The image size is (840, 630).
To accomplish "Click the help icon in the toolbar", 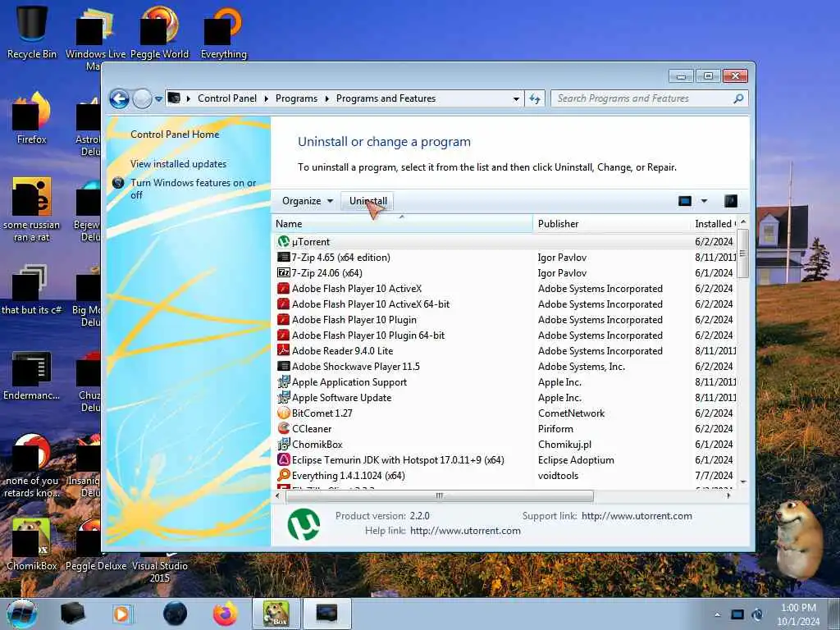I will (731, 201).
